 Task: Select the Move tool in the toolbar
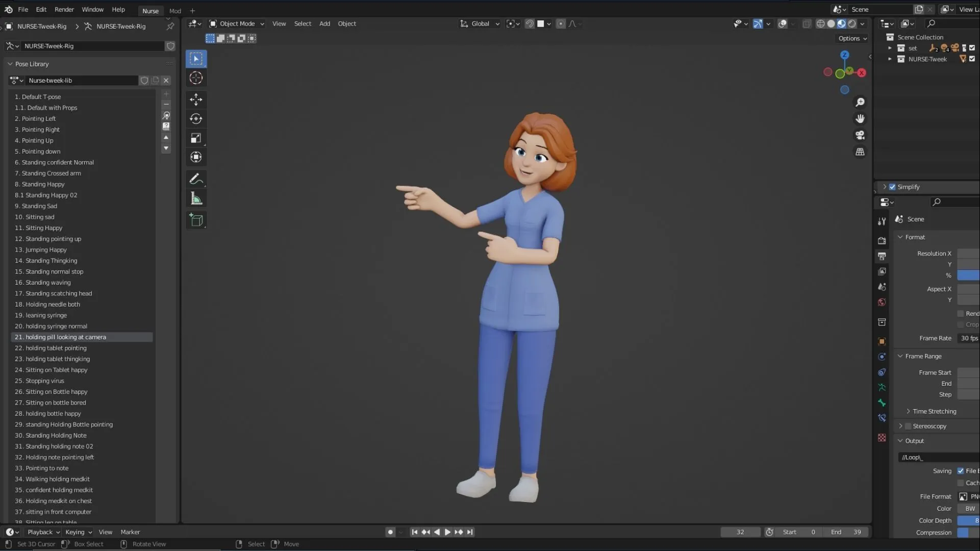(196, 99)
